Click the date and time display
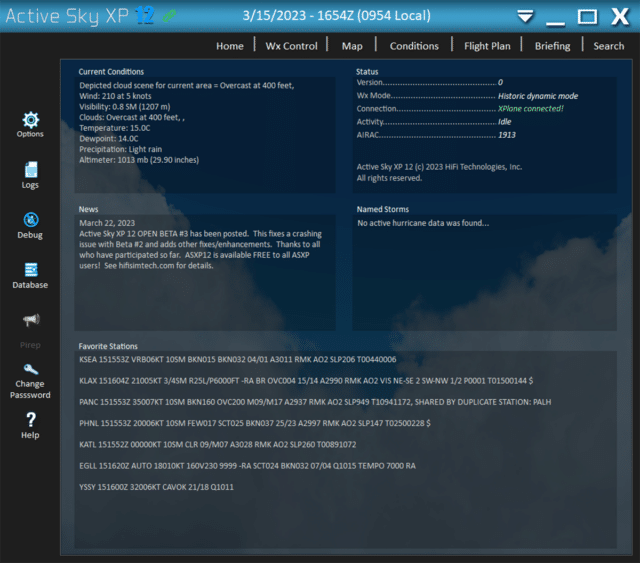This screenshot has height=563, width=640. (x=336, y=17)
